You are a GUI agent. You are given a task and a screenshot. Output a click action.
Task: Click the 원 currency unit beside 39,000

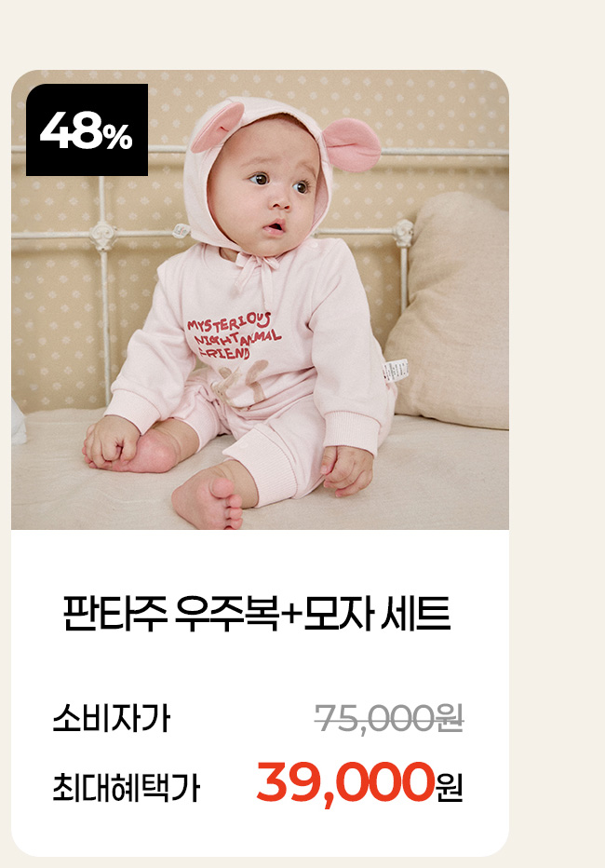[449, 788]
